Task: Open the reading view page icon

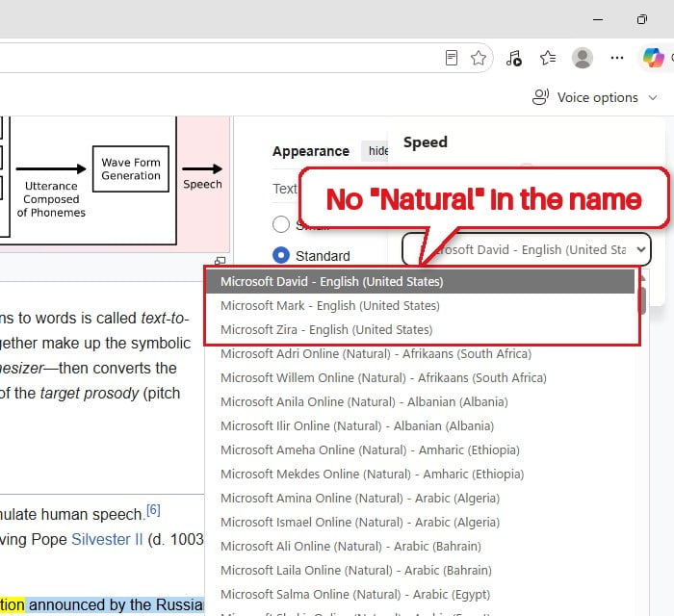Action: tap(452, 58)
